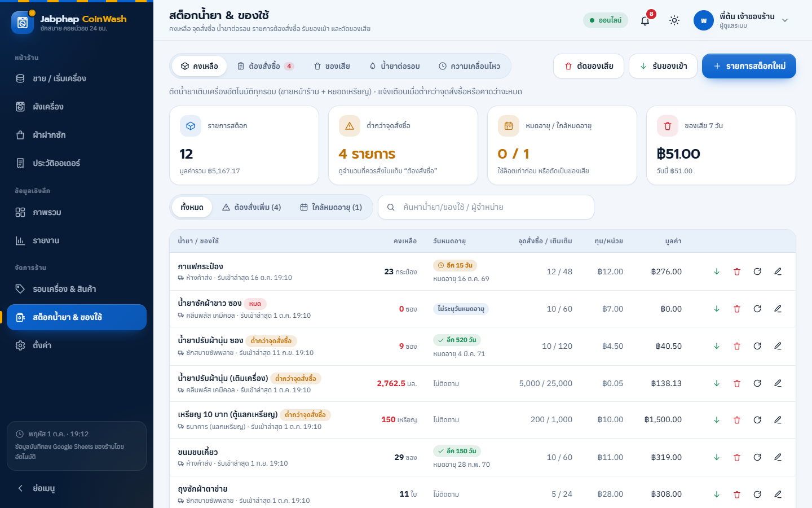This screenshot has width=812, height=508.
Task: Open รายงาน sidebar item
Action: 77,240
